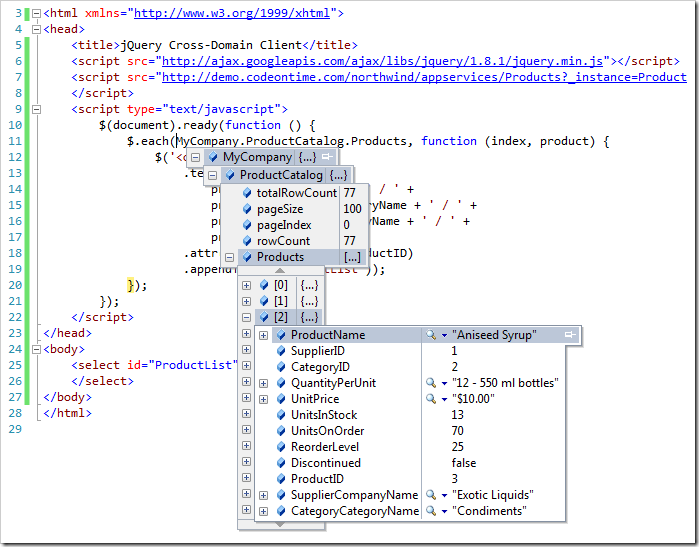Click the rowCount property icon
This screenshot has height=547, width=699.
247,241
